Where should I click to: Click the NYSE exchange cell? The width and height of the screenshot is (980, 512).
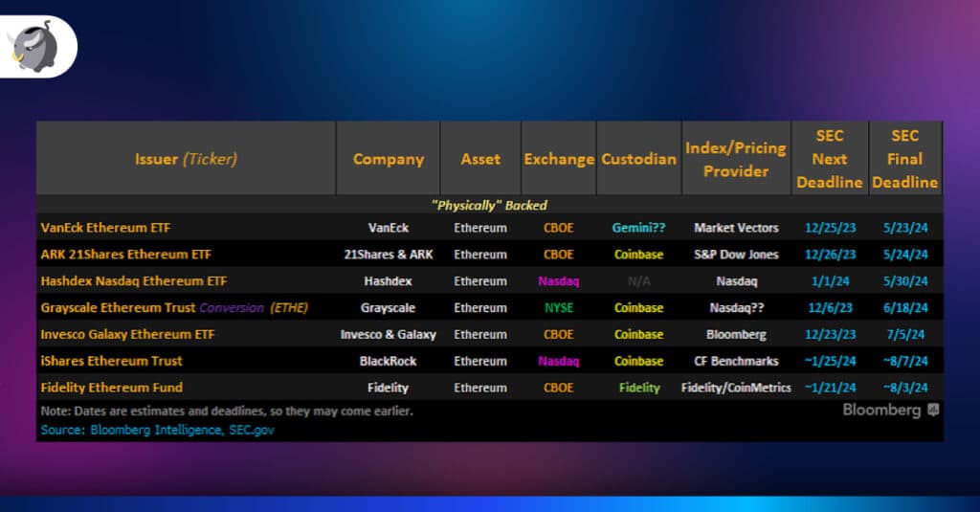559,307
